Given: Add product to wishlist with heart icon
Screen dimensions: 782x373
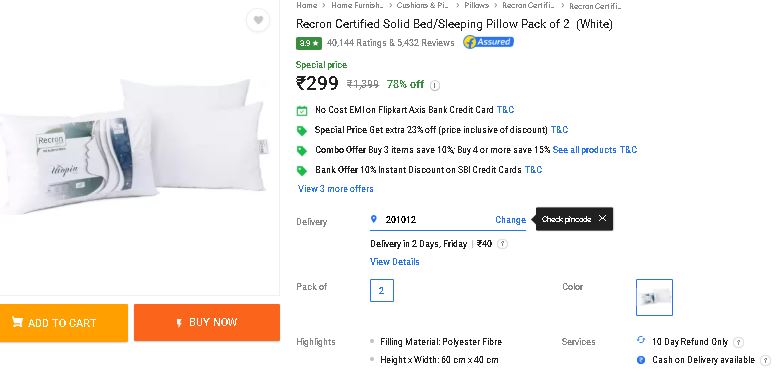Looking at the screenshot, I should pyautogui.click(x=258, y=20).
